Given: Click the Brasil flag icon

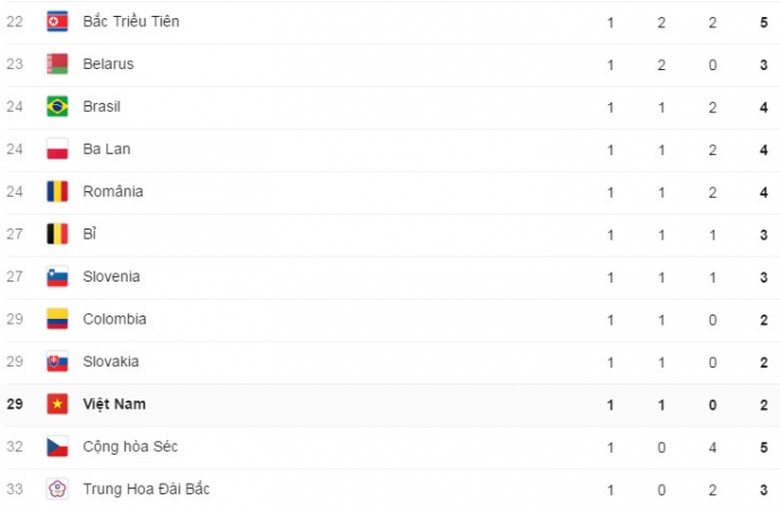Looking at the screenshot, I should point(57,107).
